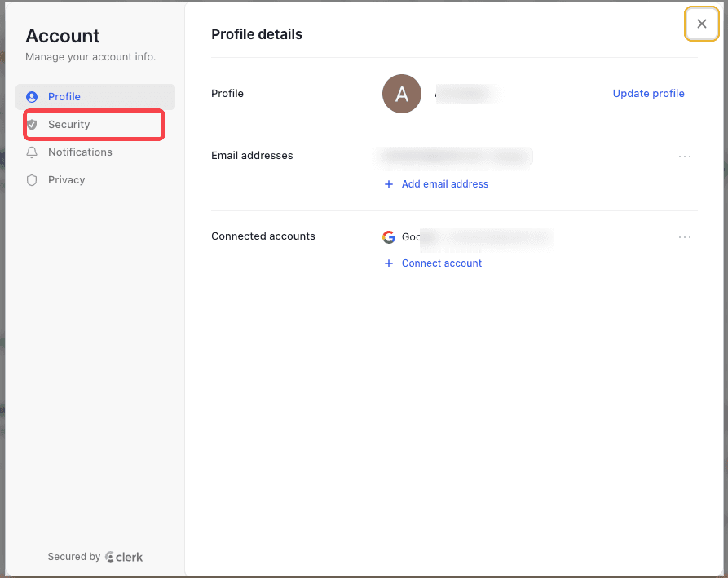Open the Notifications section
728x578 pixels.
click(95, 152)
